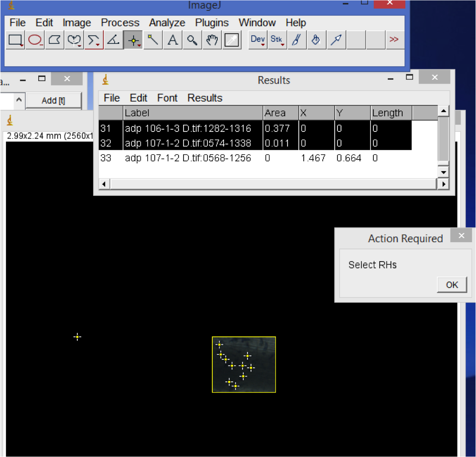
Task: Click the Y value 0.664 in row 33
Action: point(349,158)
